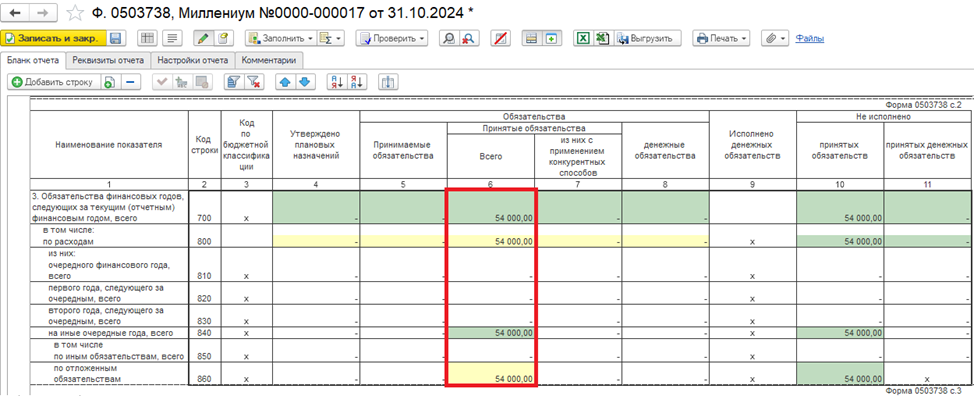Open the Файлы link
This screenshot has width=974, height=396.
[809, 38]
